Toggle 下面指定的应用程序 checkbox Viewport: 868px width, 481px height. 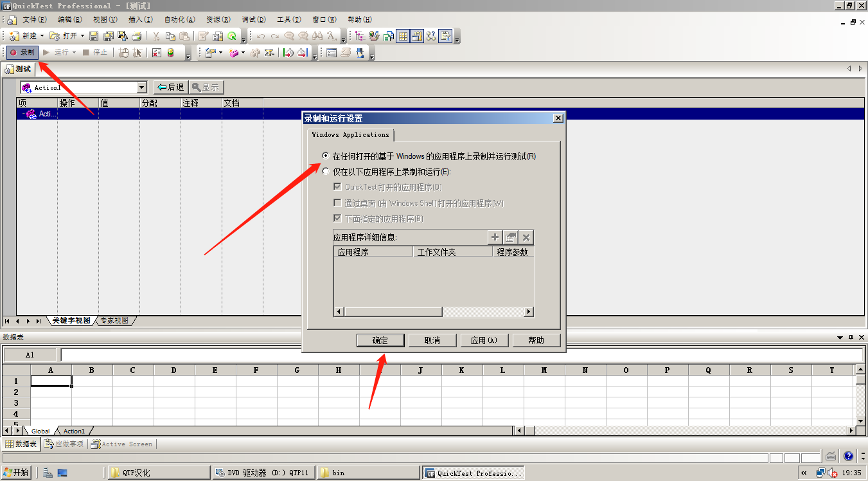point(337,219)
